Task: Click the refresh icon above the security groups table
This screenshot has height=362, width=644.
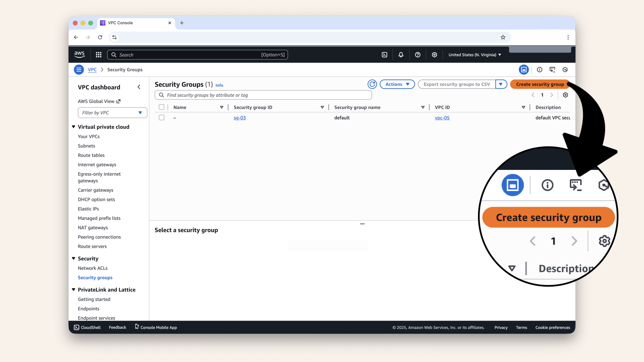Action: click(372, 84)
